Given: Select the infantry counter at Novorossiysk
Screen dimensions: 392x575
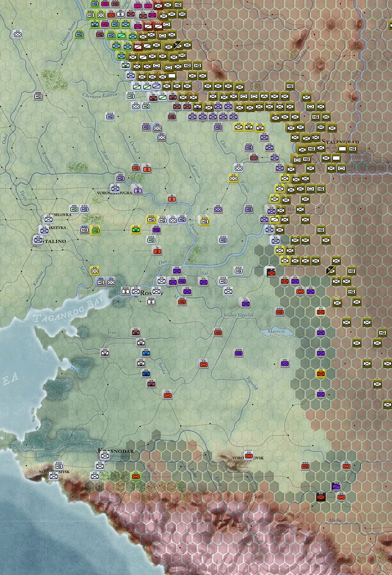Looking at the screenshot, I should coord(53,476).
